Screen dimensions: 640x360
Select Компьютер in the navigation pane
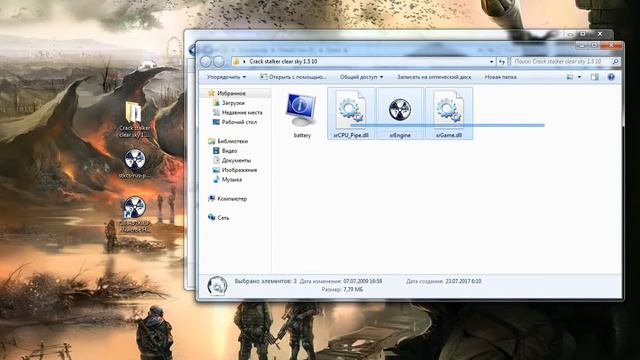[x=232, y=199]
